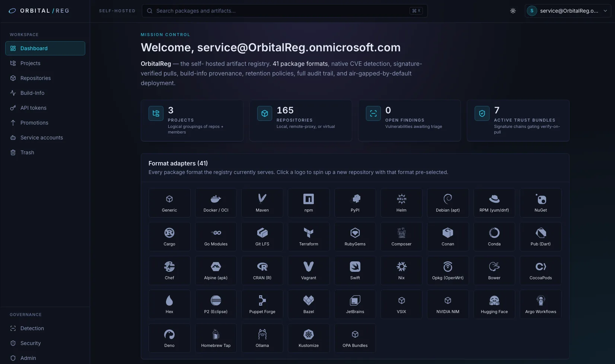Click the Deno format adapter
Image resolution: width=615 pixels, height=364 pixels.
pos(169,338)
